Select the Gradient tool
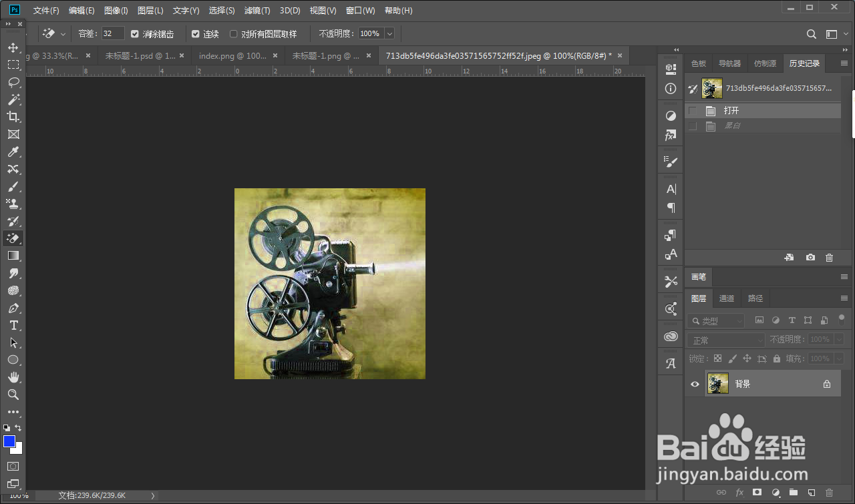 [13, 256]
